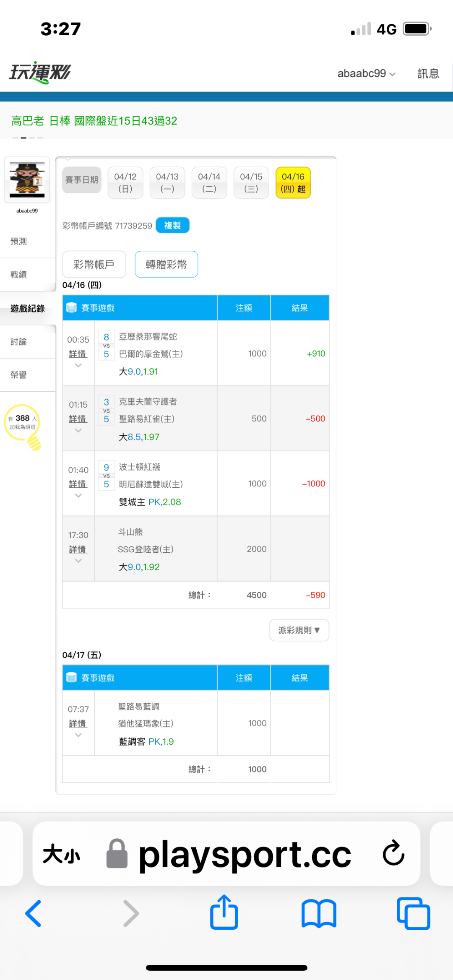Go back with Safari back arrow
Screen dimensions: 453x980
(x=34, y=913)
